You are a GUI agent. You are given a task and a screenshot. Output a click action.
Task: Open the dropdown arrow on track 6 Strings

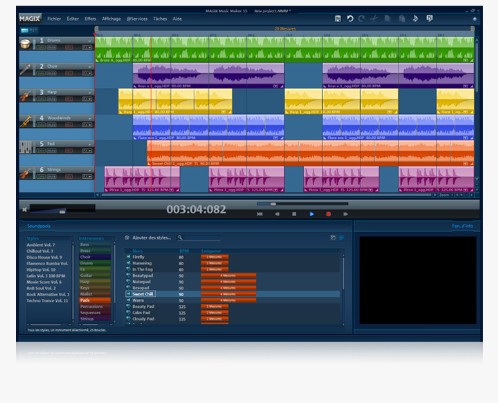90,170
